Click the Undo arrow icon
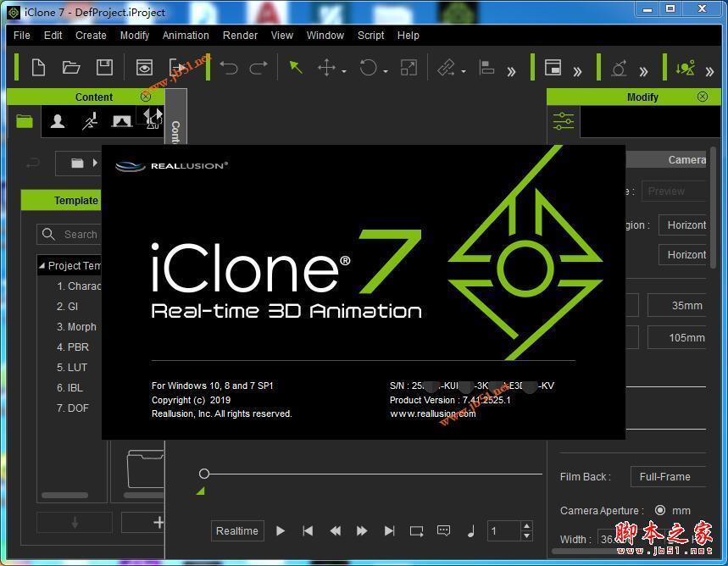 tap(228, 68)
